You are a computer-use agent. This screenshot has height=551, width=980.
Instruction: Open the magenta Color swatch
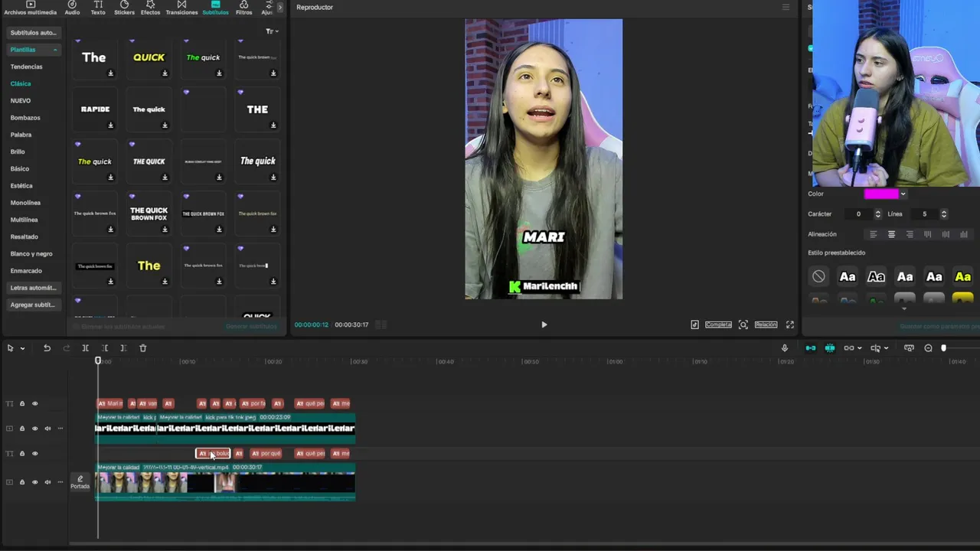(x=880, y=194)
